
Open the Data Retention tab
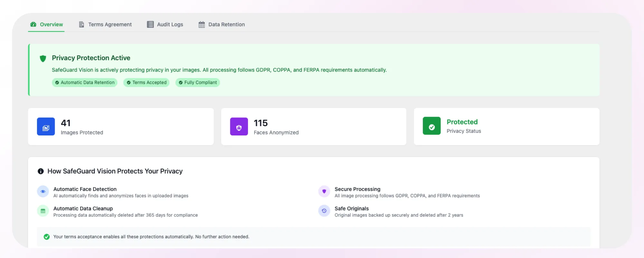point(222,25)
